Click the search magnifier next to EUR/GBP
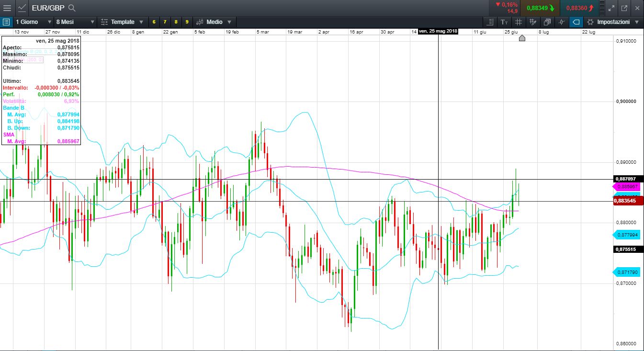 (x=72, y=8)
